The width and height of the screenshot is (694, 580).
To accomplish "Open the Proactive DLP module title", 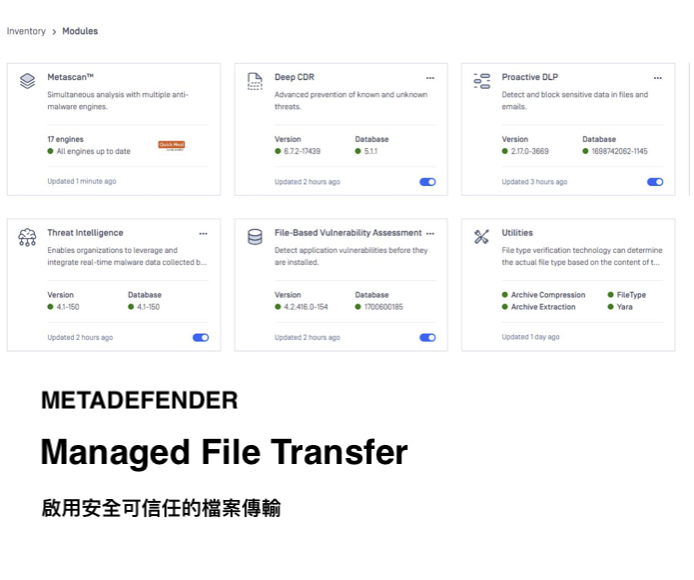I will point(530,77).
